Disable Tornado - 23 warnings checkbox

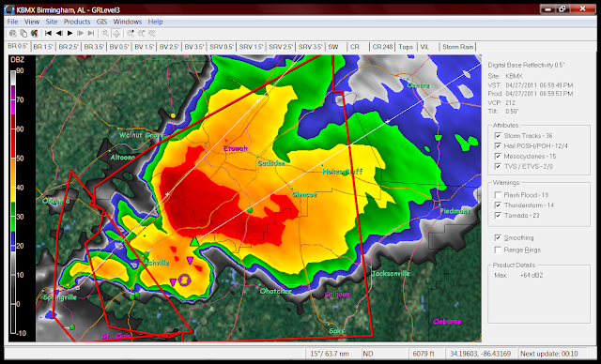(x=498, y=216)
